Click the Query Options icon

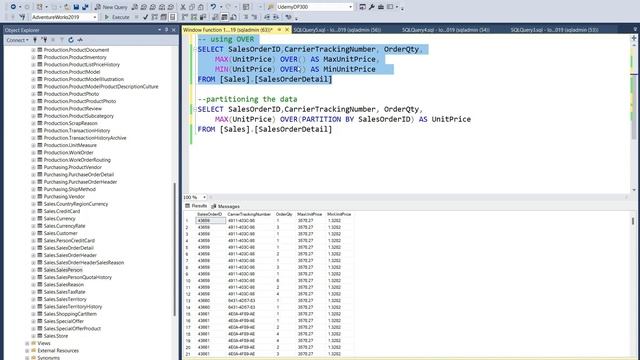pos(164,17)
